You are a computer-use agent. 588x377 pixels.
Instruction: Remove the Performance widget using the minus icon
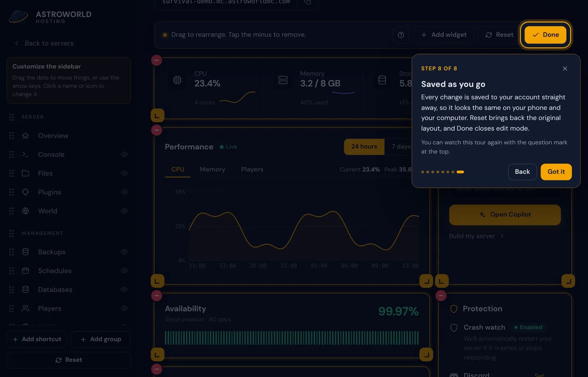tap(157, 130)
